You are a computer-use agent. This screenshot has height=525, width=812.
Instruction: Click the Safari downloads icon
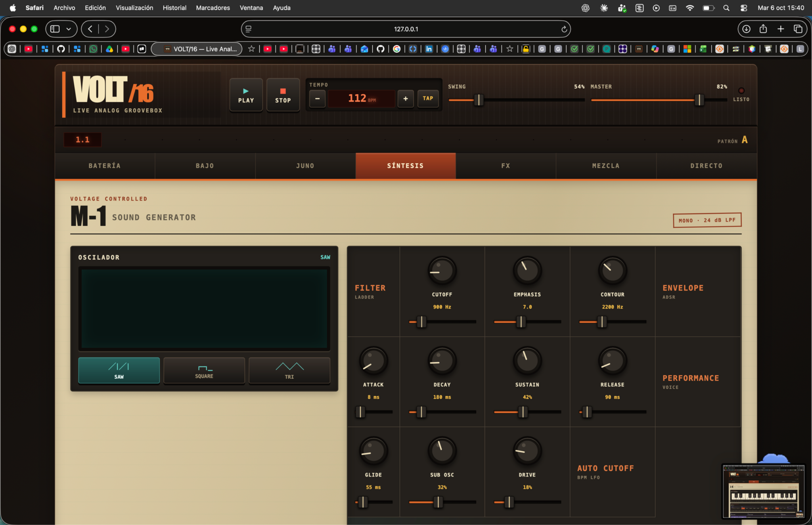coord(746,29)
